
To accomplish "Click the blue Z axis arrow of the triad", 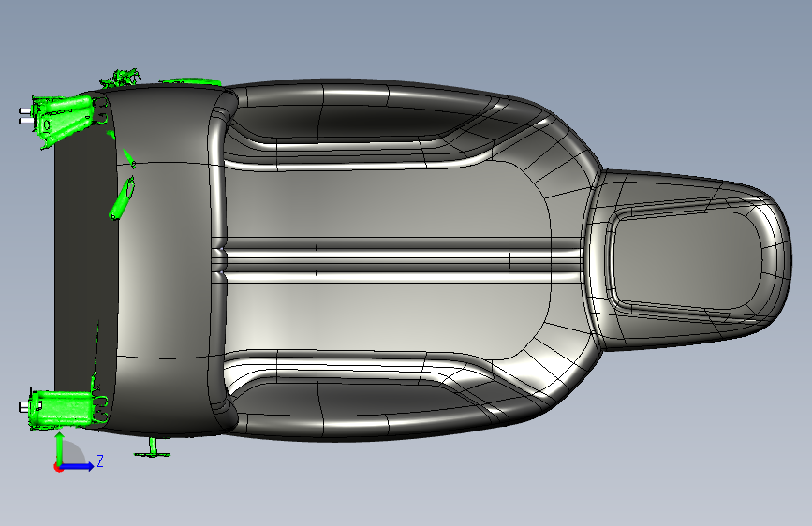I will pyautogui.click(x=78, y=466).
